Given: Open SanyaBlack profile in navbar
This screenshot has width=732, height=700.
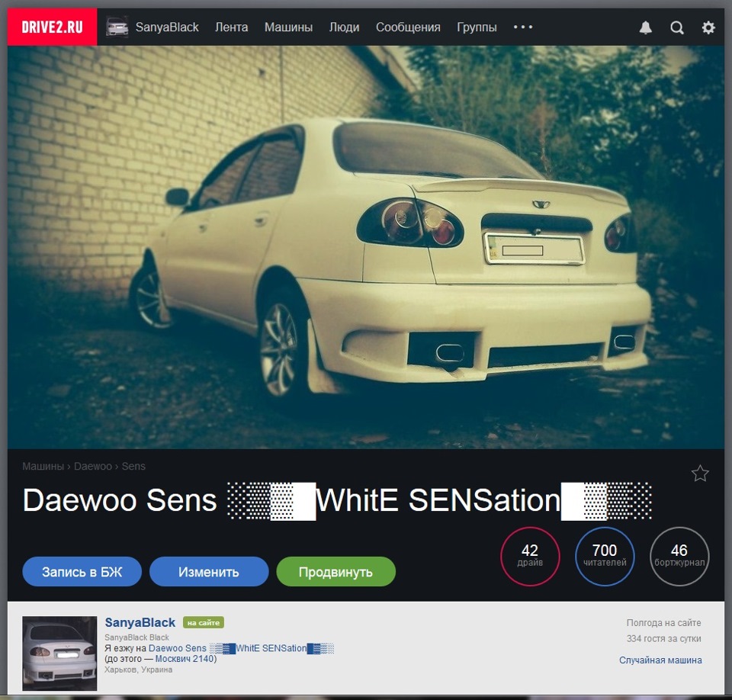Looking at the screenshot, I should click(x=167, y=27).
